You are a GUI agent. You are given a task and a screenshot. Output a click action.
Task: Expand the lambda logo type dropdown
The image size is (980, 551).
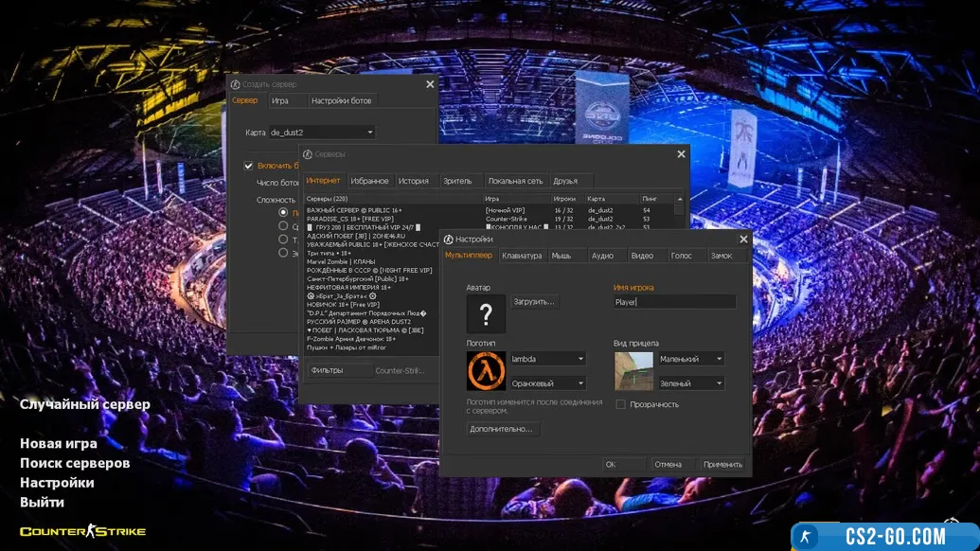coord(547,359)
